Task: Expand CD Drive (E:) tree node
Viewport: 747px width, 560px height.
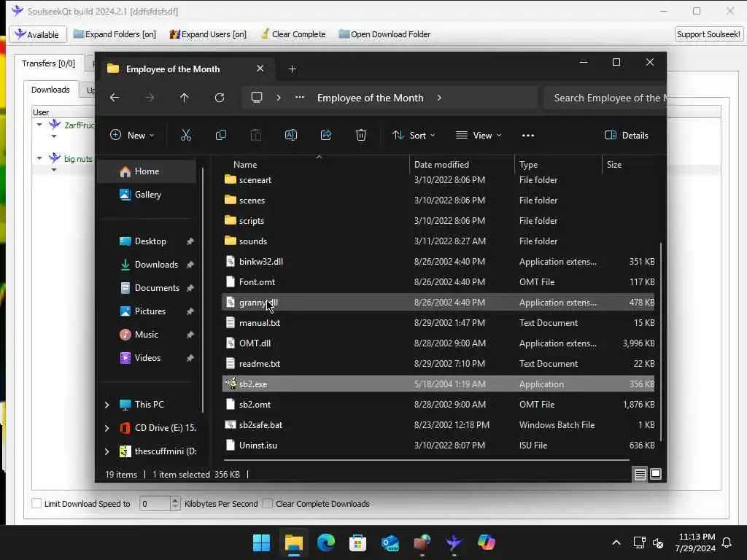Action: pyautogui.click(x=107, y=428)
